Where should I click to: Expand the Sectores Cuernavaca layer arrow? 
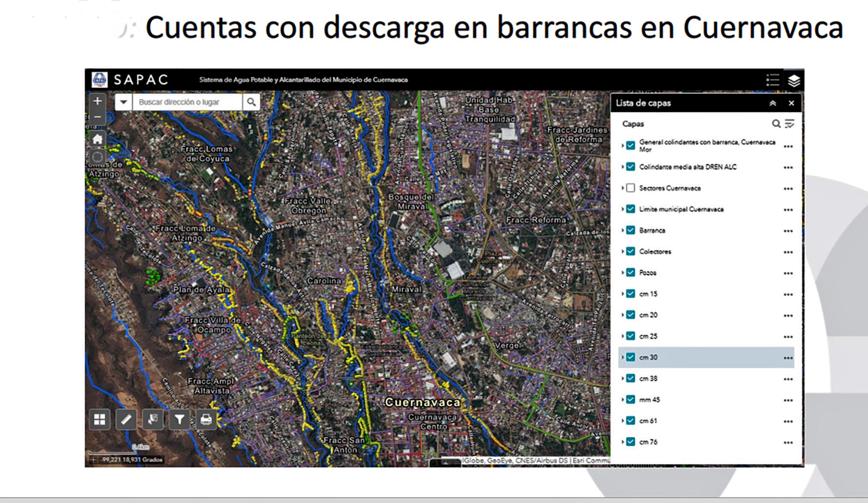click(x=623, y=188)
